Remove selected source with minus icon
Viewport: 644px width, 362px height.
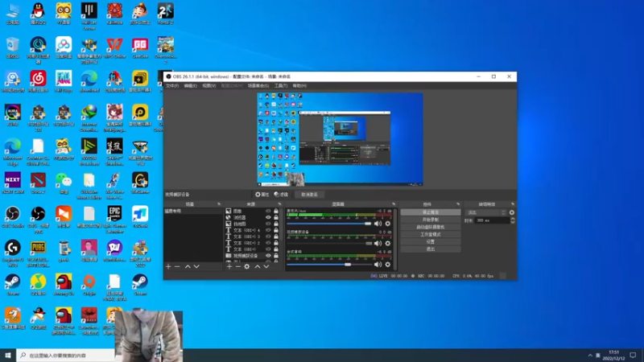click(237, 267)
